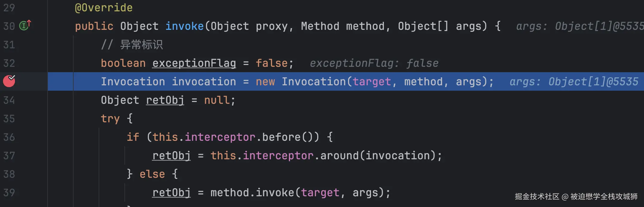Image resolution: width=644 pixels, height=207 pixels.
Task: Click the invoke method name on line 30
Action: tap(184, 26)
